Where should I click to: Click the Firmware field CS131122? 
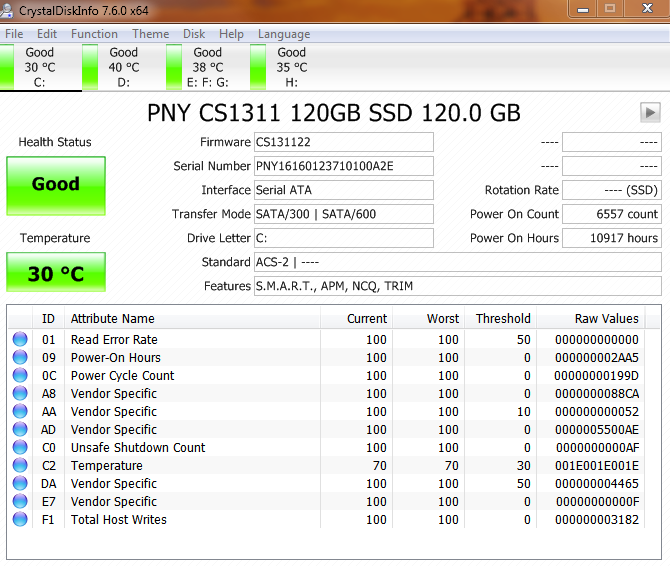pyautogui.click(x=344, y=142)
